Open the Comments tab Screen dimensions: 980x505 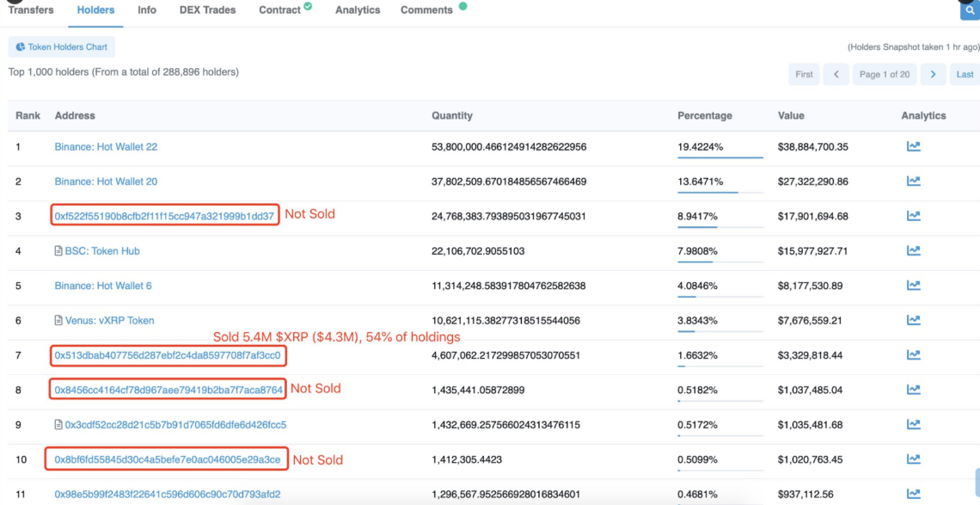pyautogui.click(x=426, y=10)
